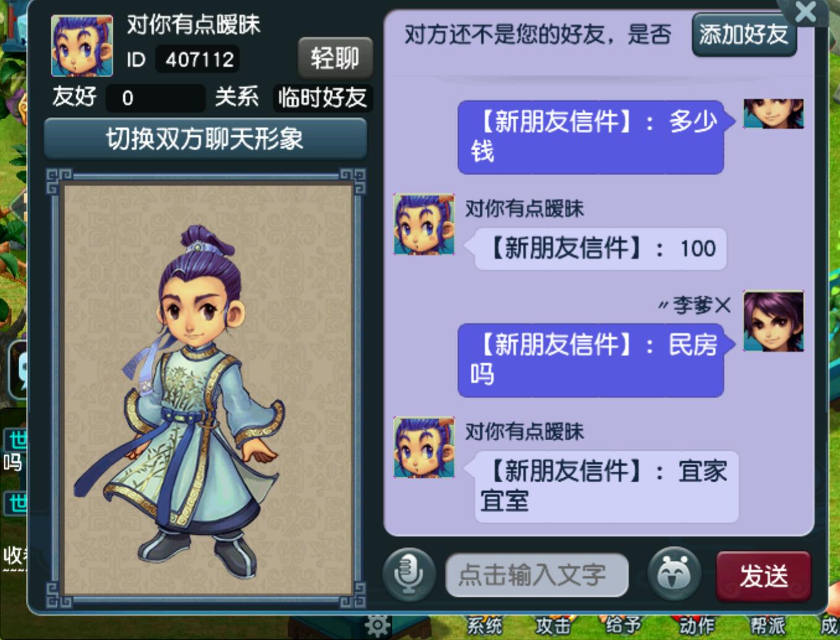Open the 帮派 guild menu
Screen dimensions: 840x640
pos(768,626)
